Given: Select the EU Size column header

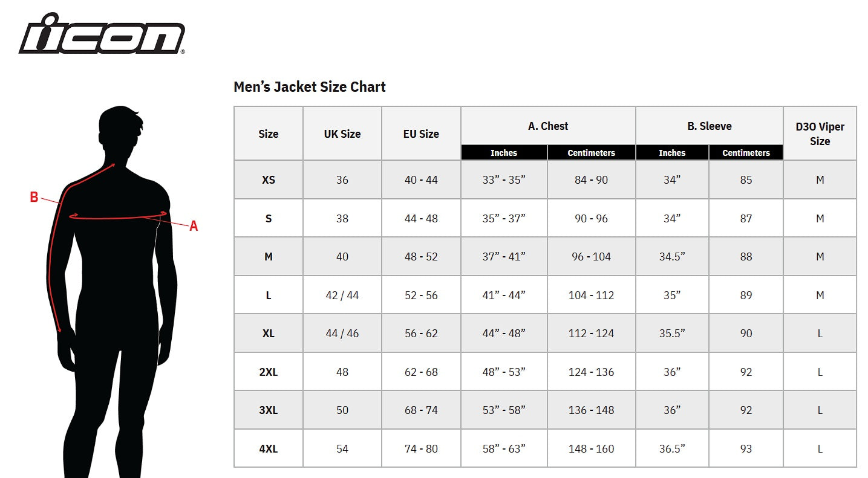Looking at the screenshot, I should [421, 134].
